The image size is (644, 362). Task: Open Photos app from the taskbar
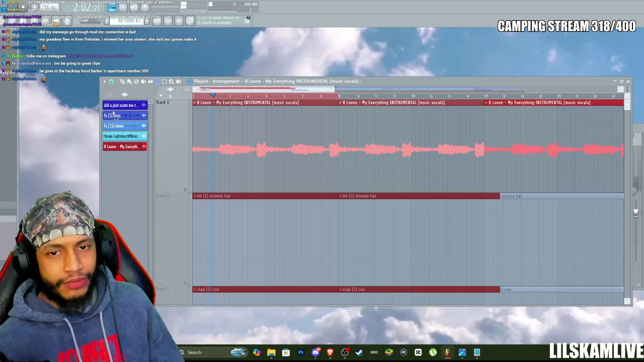click(462, 352)
